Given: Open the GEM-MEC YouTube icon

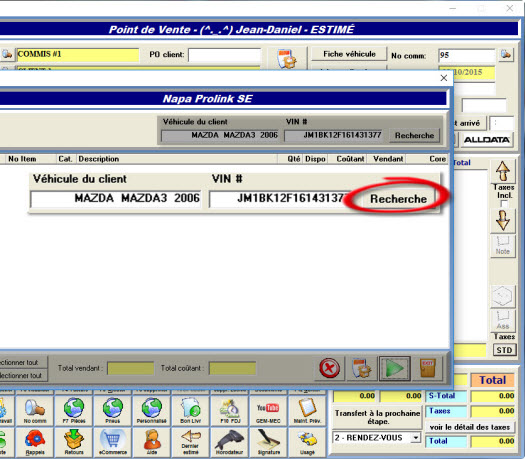Looking at the screenshot, I should pos(268,410).
